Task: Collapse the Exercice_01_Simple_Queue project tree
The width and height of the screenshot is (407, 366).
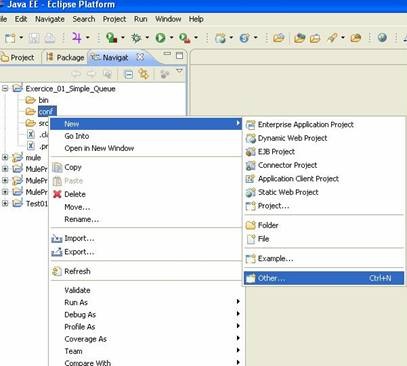Action: (5, 89)
